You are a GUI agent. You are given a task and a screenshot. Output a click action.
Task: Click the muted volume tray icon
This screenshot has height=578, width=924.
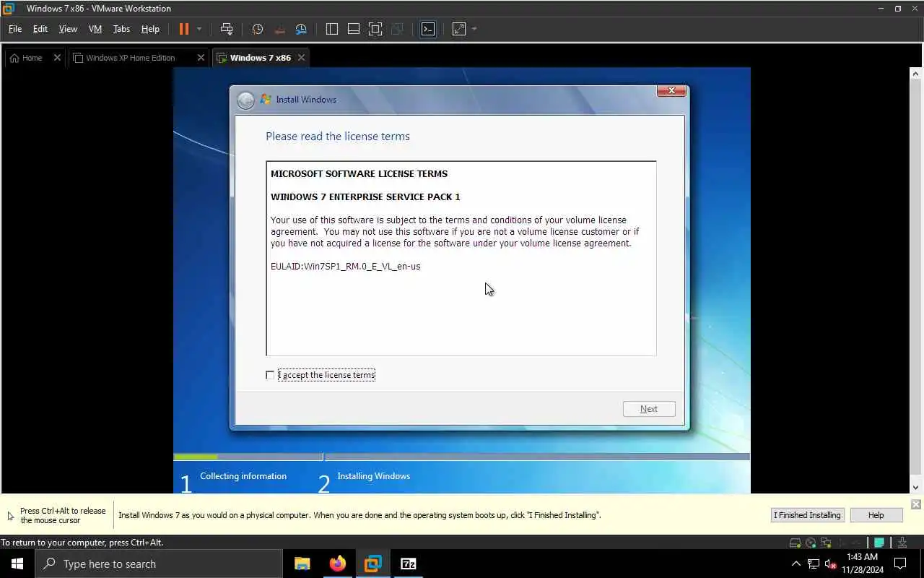pyautogui.click(x=830, y=564)
